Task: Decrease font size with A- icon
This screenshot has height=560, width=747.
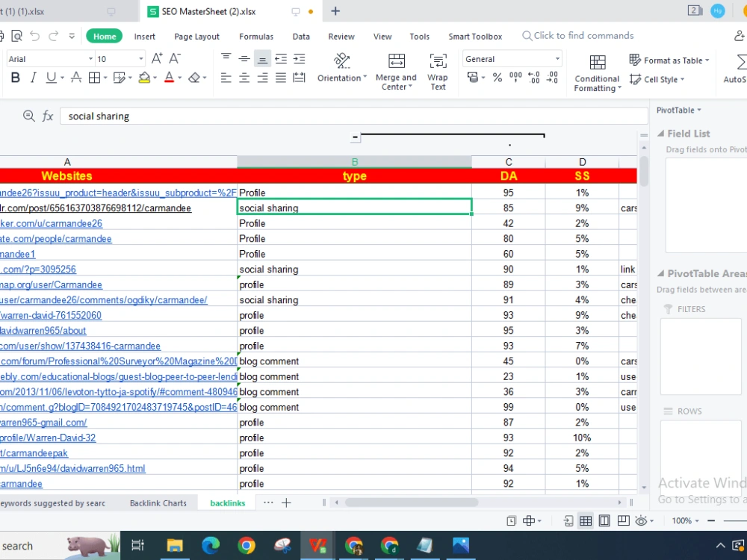Action: (175, 58)
